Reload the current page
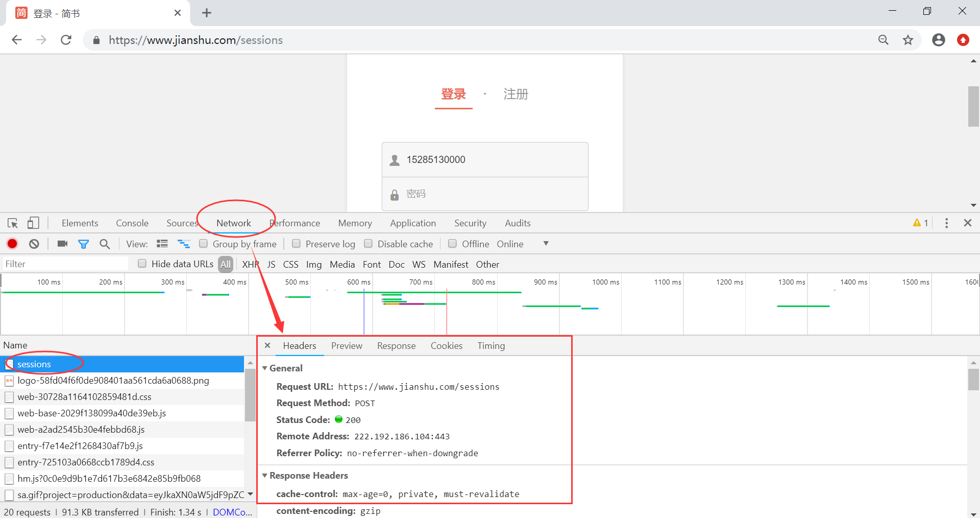Screen dimensions: 980x518 tap(66, 40)
